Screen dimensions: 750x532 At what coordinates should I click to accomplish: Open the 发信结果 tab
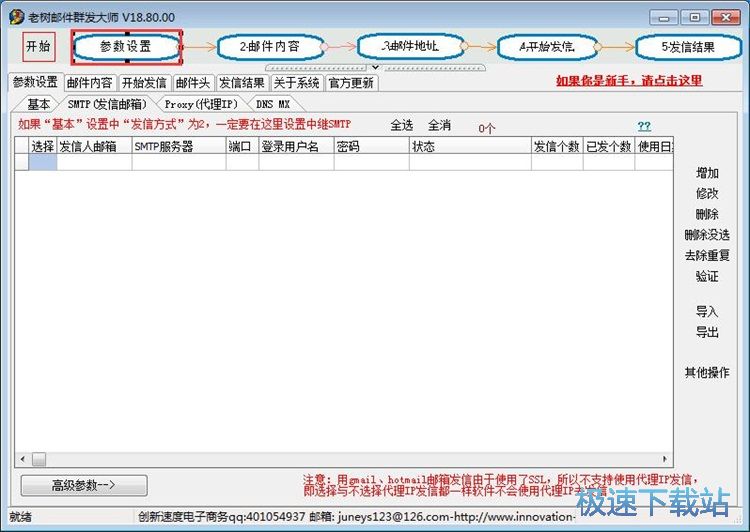pos(242,83)
